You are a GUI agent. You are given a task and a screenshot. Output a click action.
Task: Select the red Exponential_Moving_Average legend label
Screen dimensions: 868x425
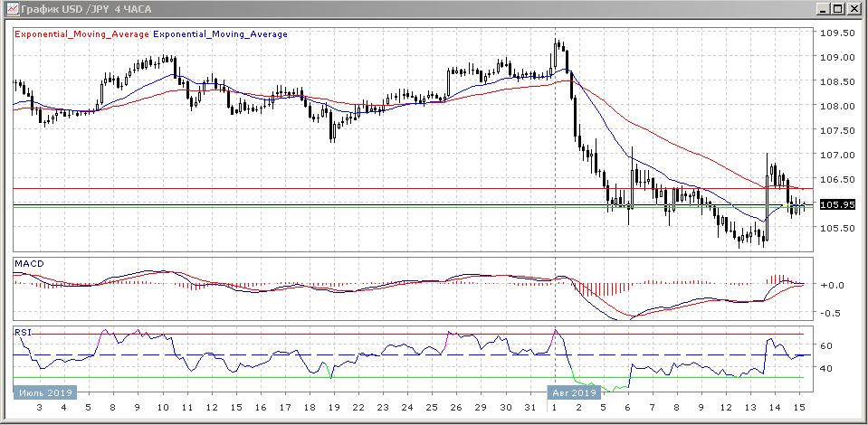pyautogui.click(x=81, y=34)
